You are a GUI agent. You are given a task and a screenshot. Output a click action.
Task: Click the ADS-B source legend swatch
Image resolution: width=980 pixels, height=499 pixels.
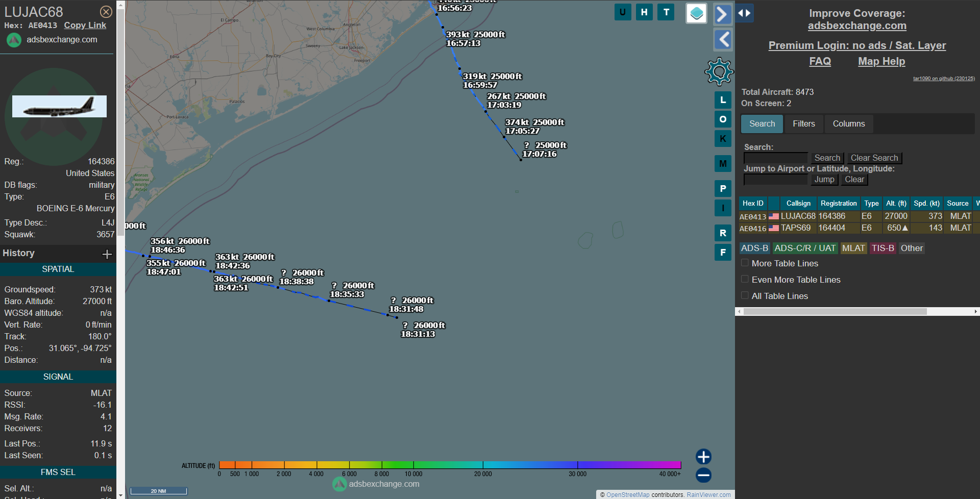[754, 248]
